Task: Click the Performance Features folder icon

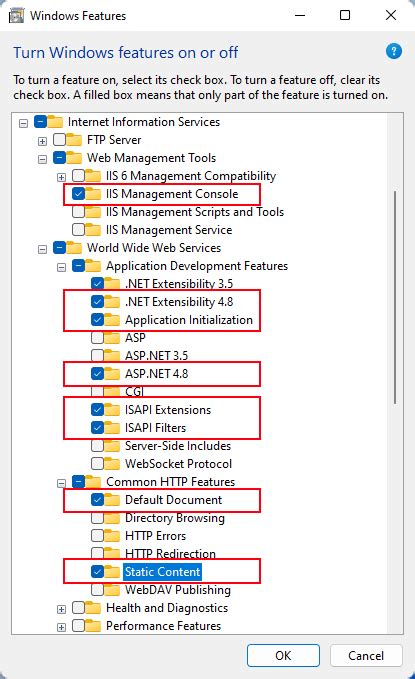Action: 93,626
